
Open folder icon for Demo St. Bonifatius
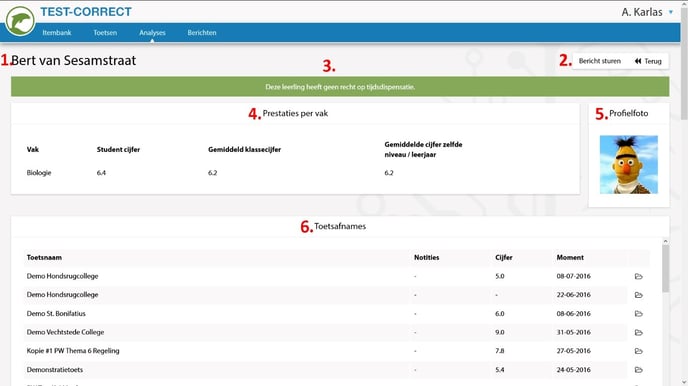tap(638, 314)
